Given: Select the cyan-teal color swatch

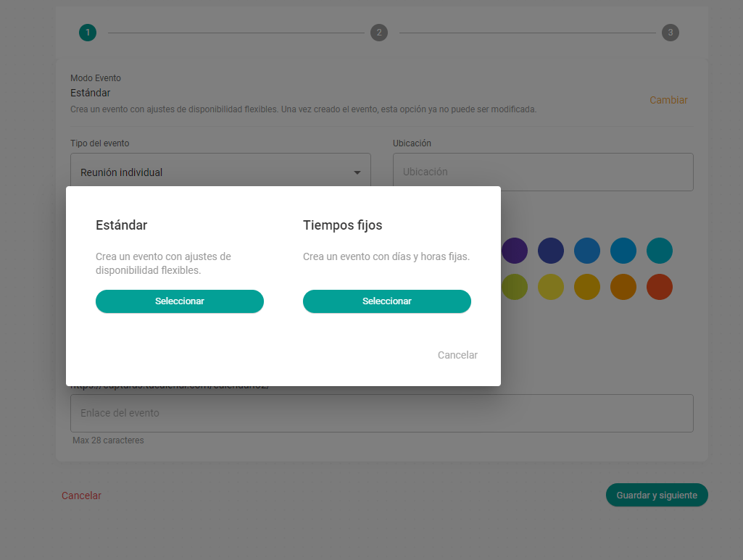Looking at the screenshot, I should coord(660,251).
